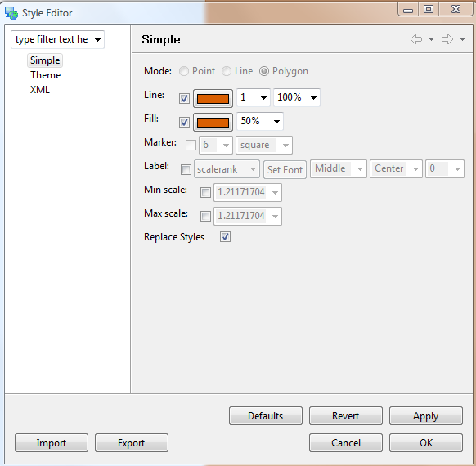Click the Style Editor window icon
Screen dimensions: 476x466
(x=11, y=13)
